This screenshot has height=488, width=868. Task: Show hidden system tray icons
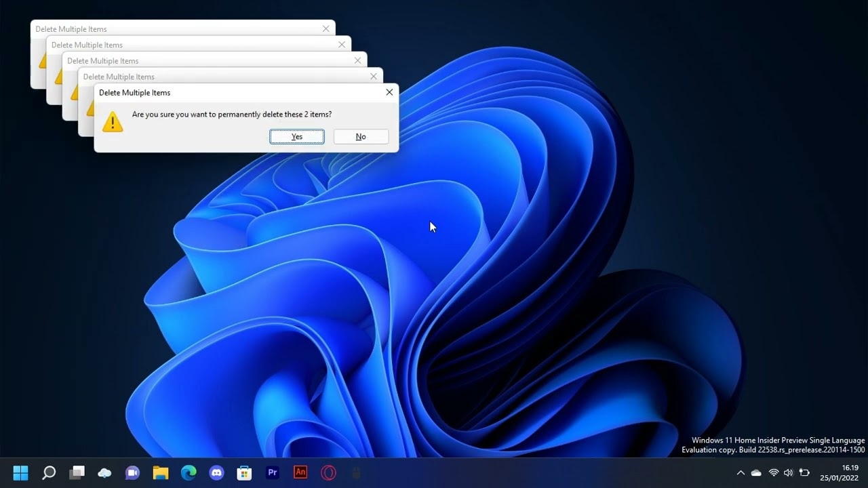(741, 472)
